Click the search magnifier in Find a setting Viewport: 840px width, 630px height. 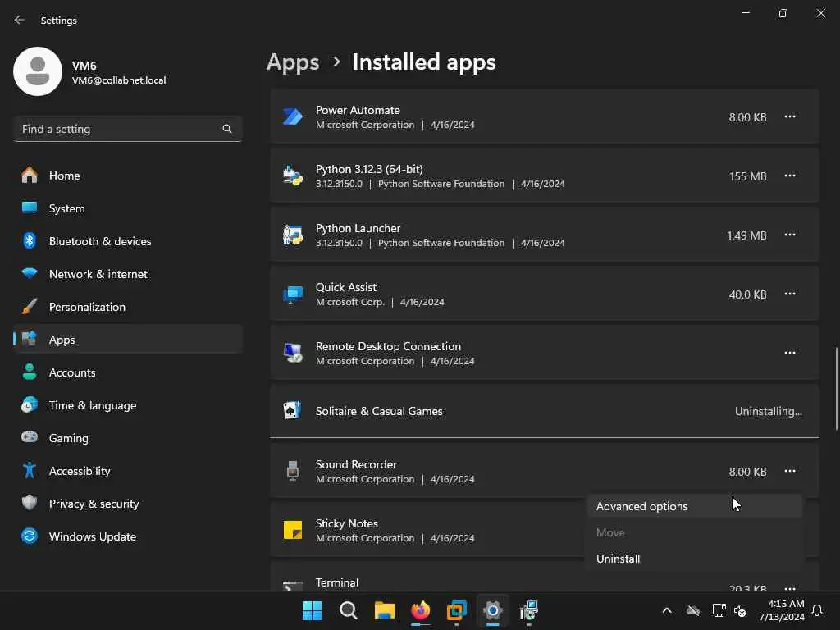pyautogui.click(x=226, y=129)
